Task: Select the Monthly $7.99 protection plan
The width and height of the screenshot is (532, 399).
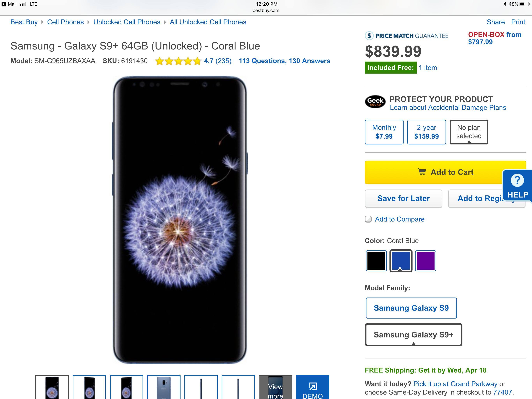Action: tap(384, 132)
